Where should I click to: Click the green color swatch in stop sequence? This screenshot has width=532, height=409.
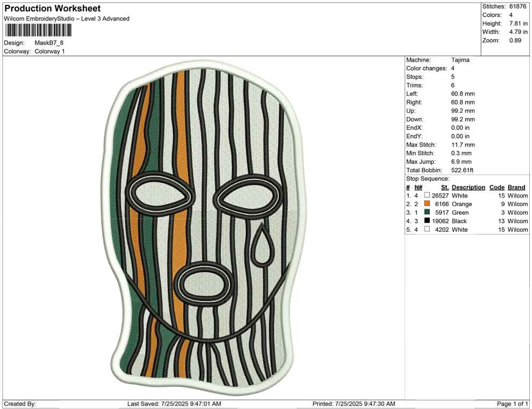tap(427, 212)
